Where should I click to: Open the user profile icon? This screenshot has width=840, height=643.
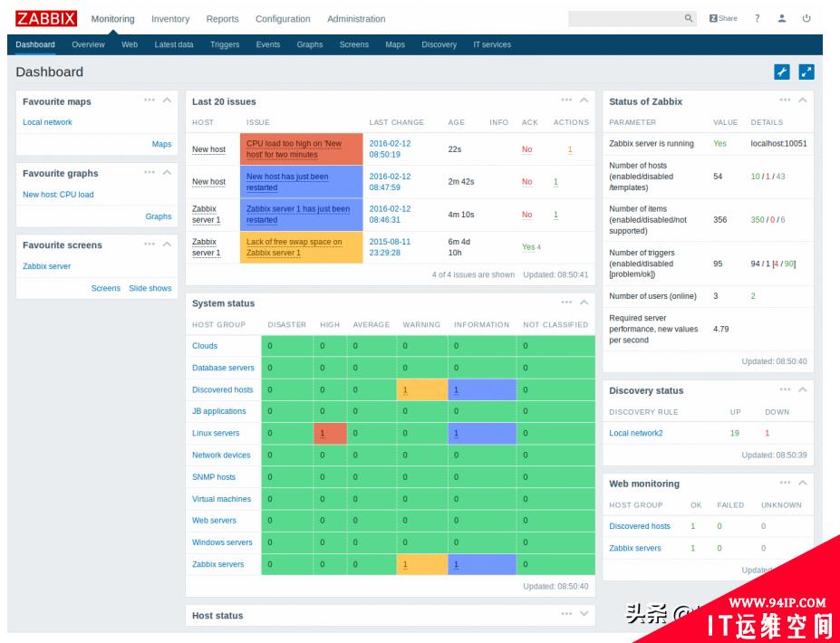782,18
